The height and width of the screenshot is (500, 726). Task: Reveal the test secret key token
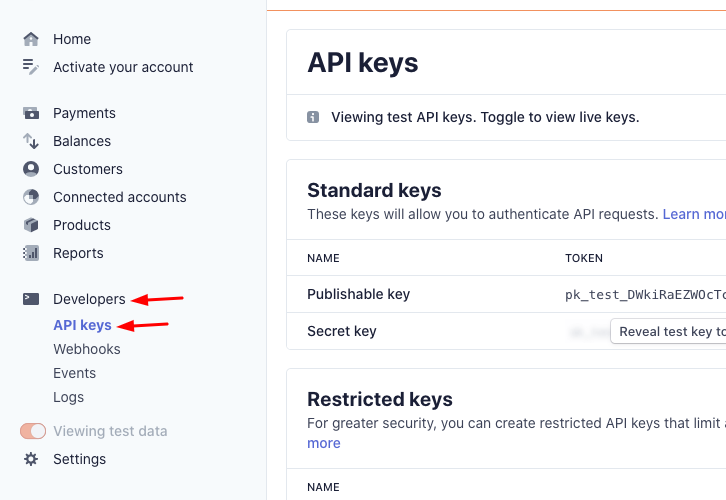pos(668,331)
